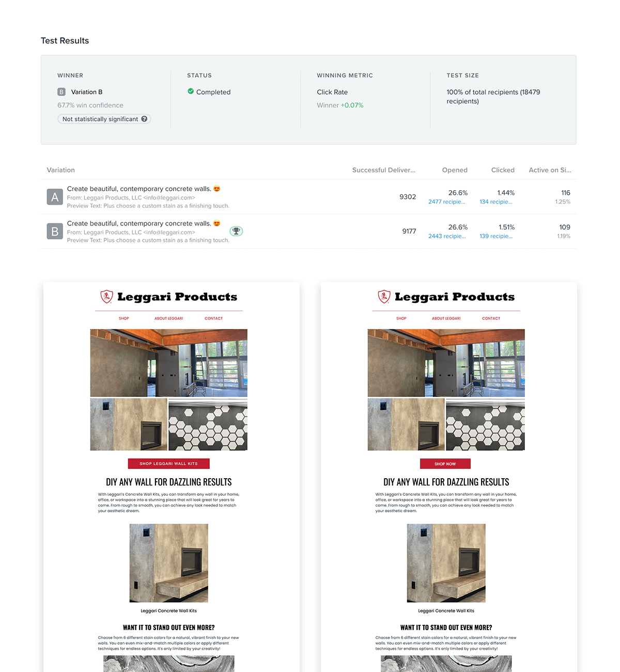Image resolution: width=620 pixels, height=672 pixels.
Task: Click DIY ANY WALL heading in right preview
Action: [x=446, y=482]
